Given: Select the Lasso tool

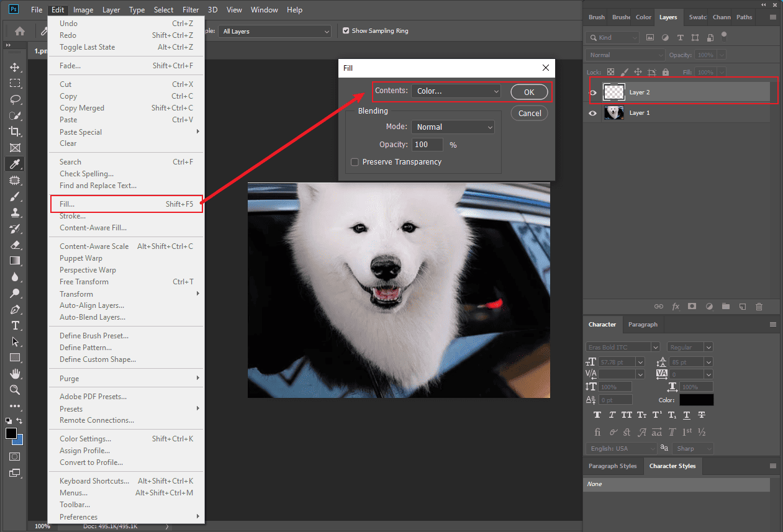Looking at the screenshot, I should pos(15,99).
